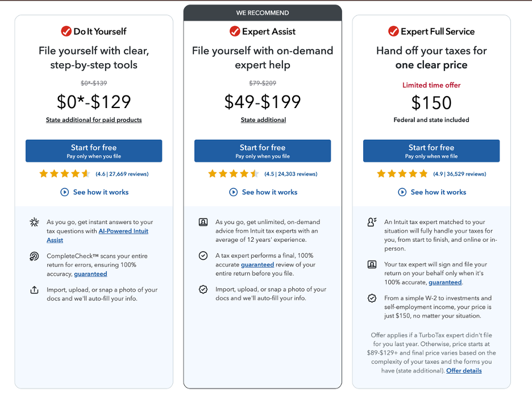Click play icon under Expert Full Service

402,192
